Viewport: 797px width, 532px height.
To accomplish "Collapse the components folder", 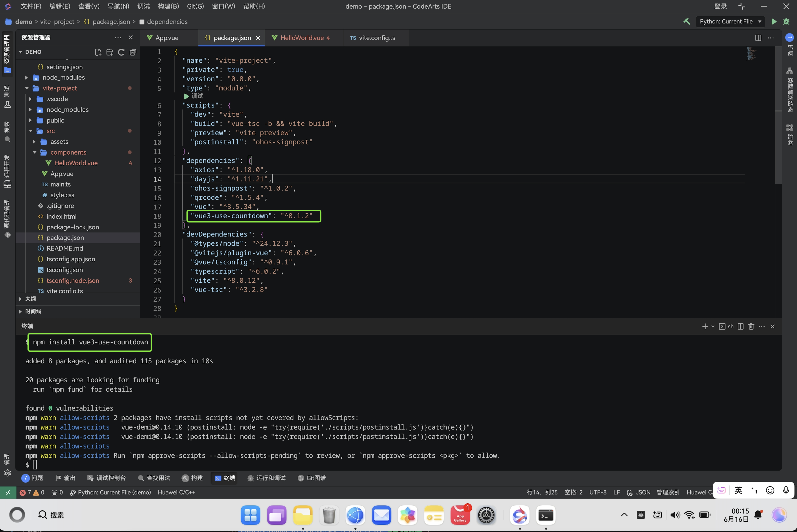I will tap(34, 152).
